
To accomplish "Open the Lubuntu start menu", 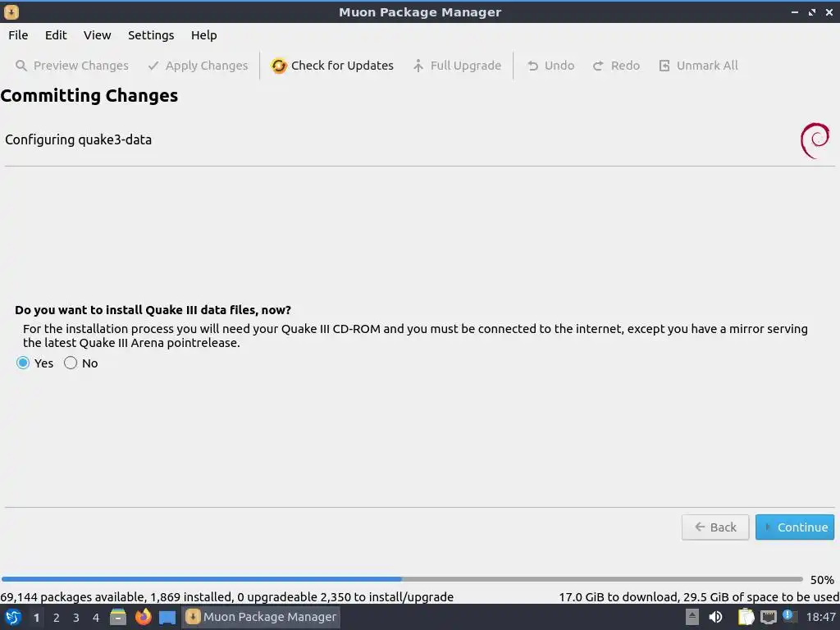I will [13, 617].
